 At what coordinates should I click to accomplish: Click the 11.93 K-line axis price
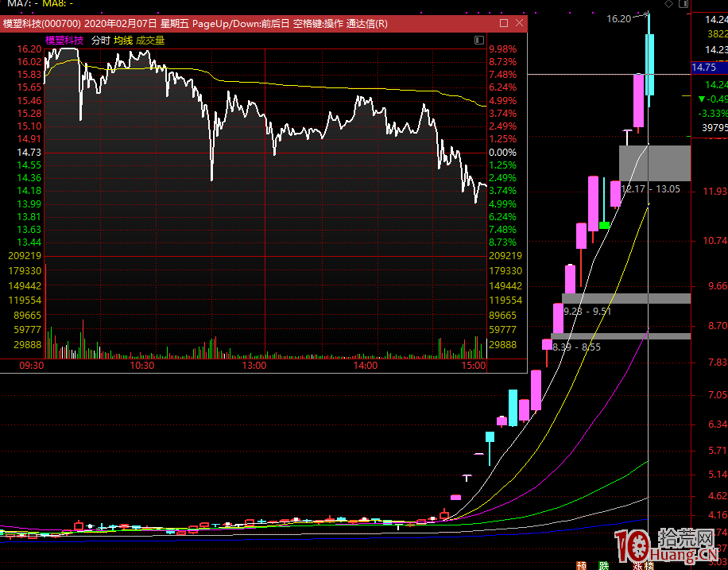pos(715,192)
